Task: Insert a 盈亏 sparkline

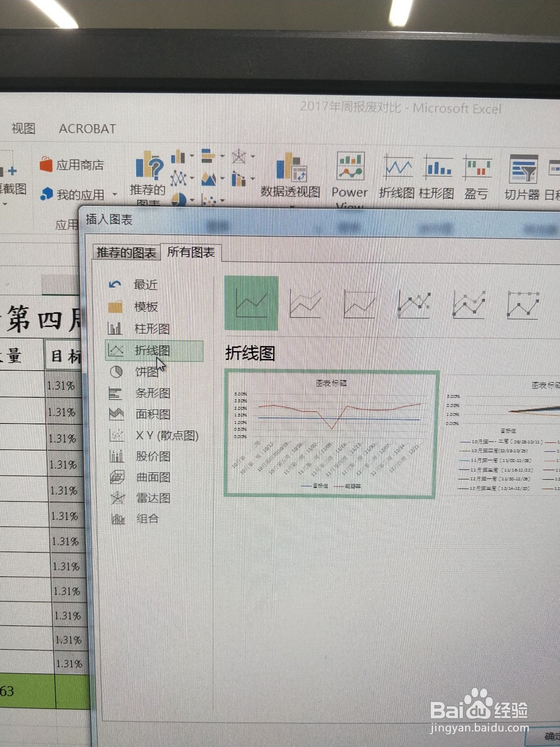Action: coord(477,168)
